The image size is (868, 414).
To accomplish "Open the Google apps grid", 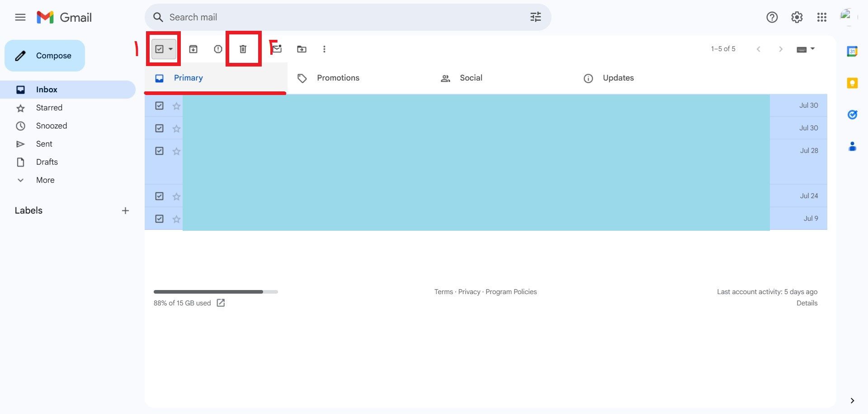I will pos(821,17).
